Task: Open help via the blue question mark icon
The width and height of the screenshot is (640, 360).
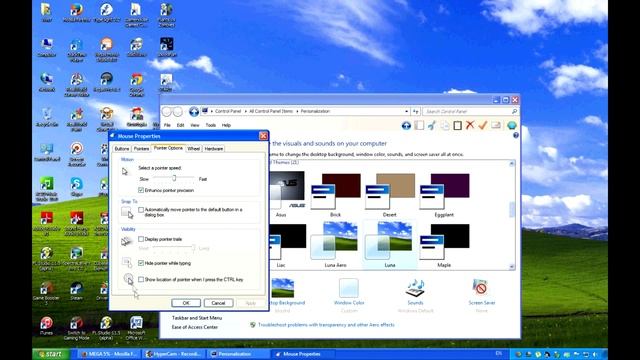Action: (516, 135)
